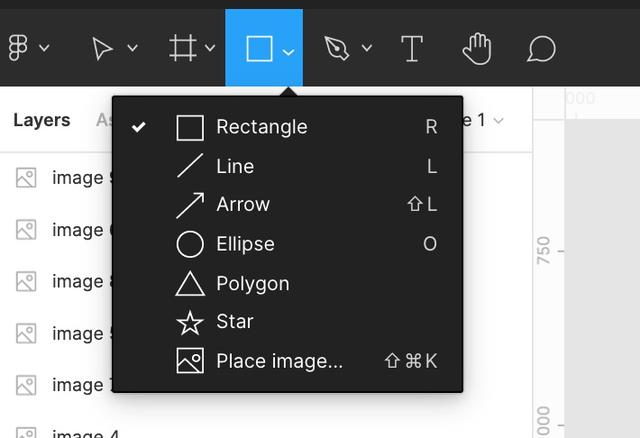Select the Pen tool icon

coord(337,48)
